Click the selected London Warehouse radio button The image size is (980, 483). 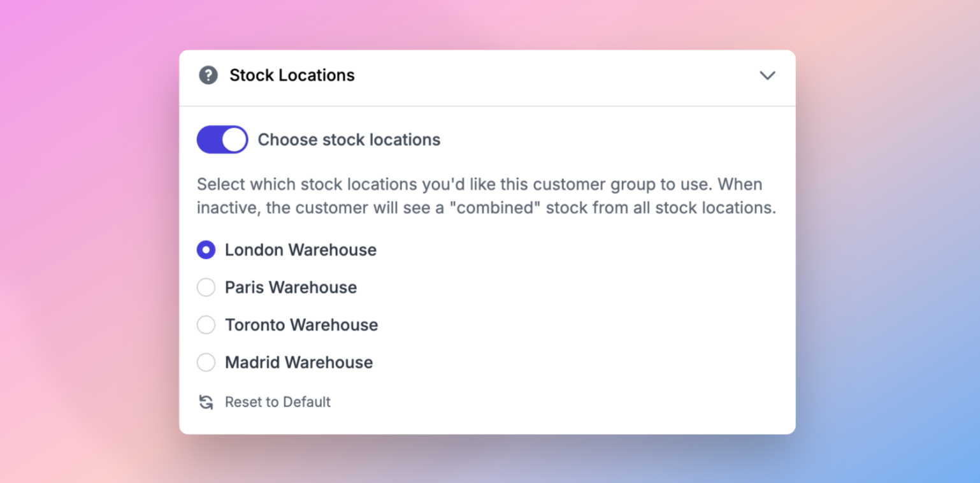click(206, 250)
